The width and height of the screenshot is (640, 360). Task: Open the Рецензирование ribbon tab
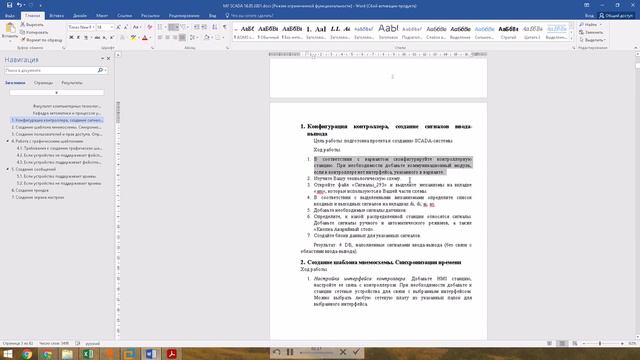[x=184, y=16]
